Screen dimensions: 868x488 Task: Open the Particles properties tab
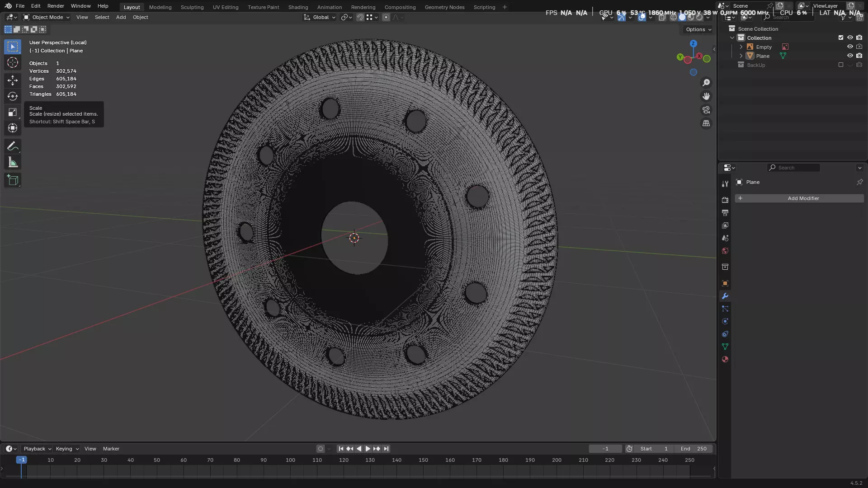coord(725,309)
